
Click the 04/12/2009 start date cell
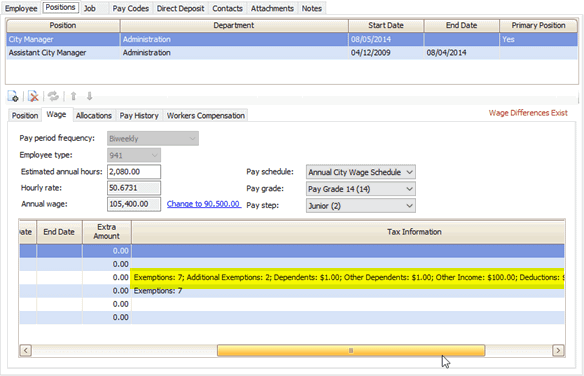(x=386, y=52)
